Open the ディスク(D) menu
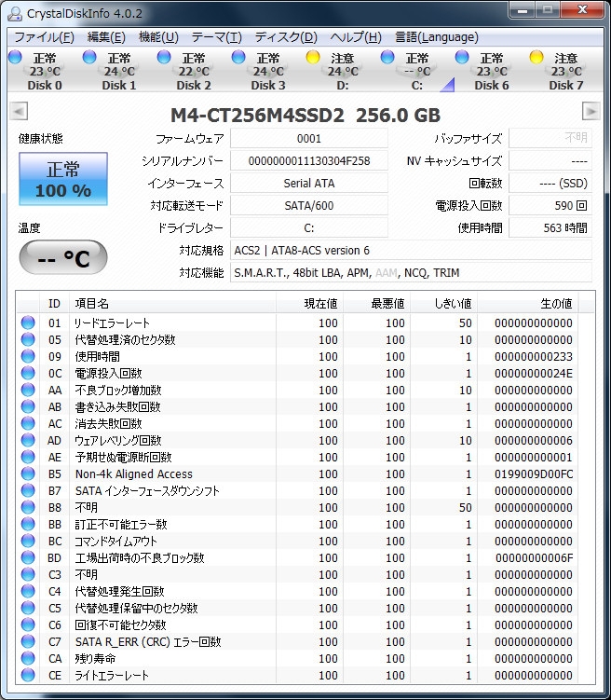This screenshot has height=700, width=611. click(x=286, y=37)
